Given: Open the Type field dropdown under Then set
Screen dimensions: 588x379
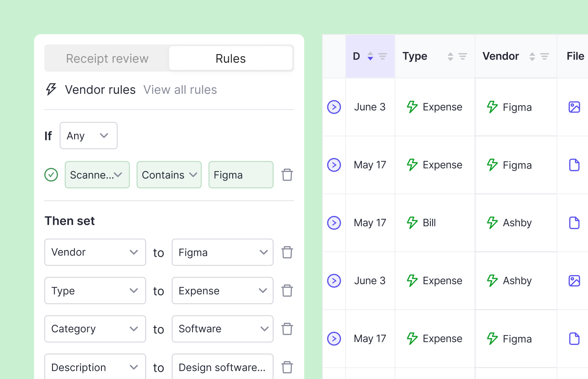Looking at the screenshot, I should pos(95,290).
